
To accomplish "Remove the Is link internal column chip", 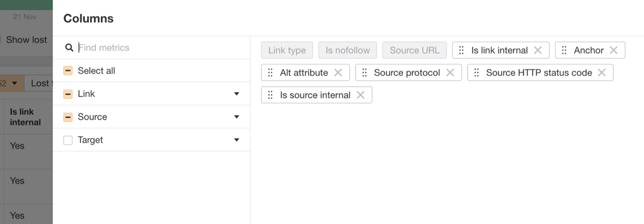I will click(x=538, y=50).
